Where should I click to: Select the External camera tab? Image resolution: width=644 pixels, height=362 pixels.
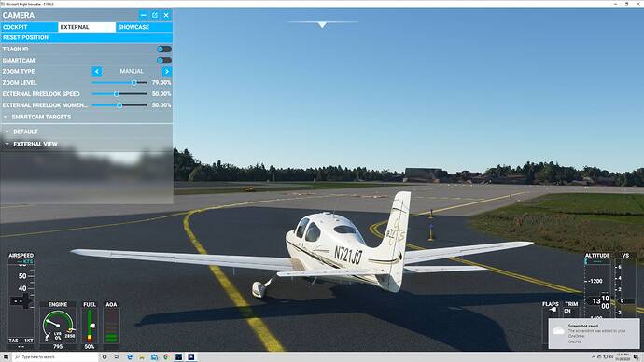tap(87, 27)
